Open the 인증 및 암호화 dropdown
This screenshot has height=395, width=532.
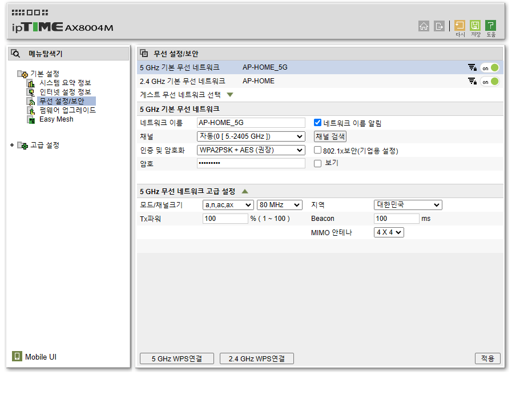[x=251, y=150]
